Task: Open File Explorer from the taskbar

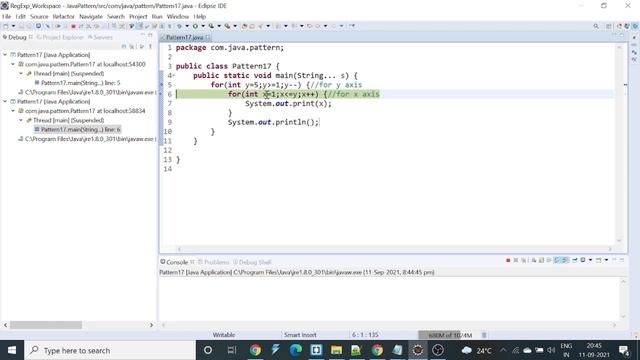Action: click(336, 350)
